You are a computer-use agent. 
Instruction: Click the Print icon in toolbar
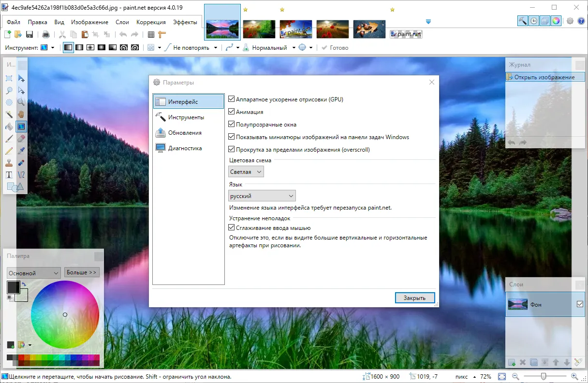(x=46, y=34)
